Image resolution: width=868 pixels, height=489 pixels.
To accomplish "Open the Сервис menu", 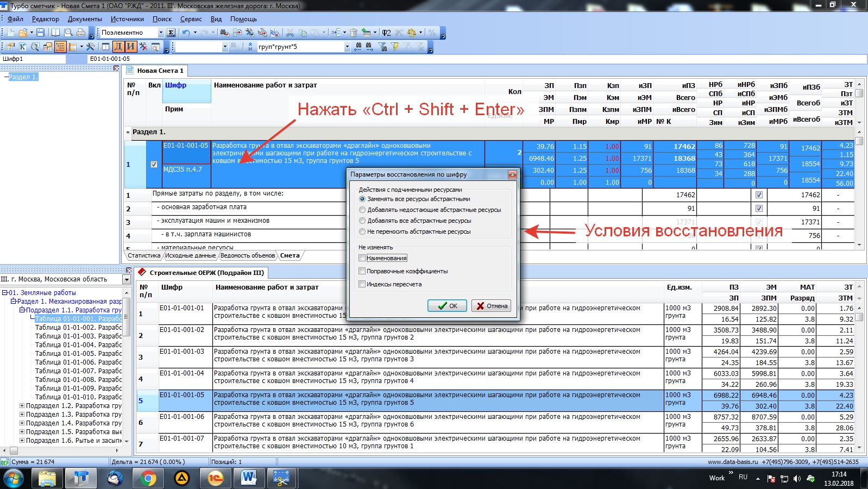I will 191,19.
